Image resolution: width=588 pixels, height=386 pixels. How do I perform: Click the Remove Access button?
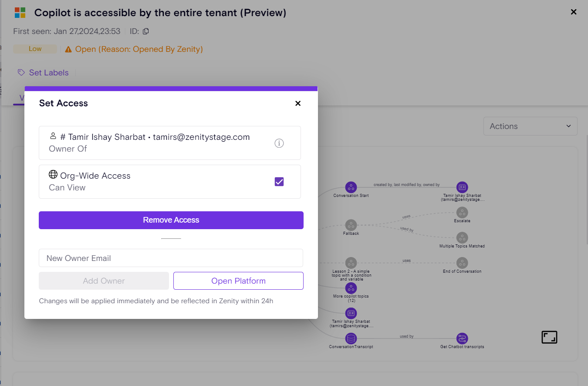(x=171, y=220)
